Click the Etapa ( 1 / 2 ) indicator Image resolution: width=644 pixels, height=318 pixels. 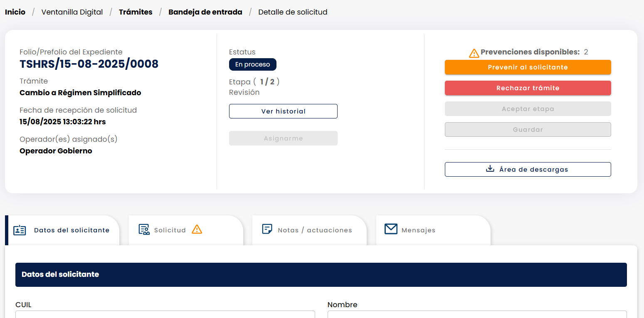tap(254, 82)
